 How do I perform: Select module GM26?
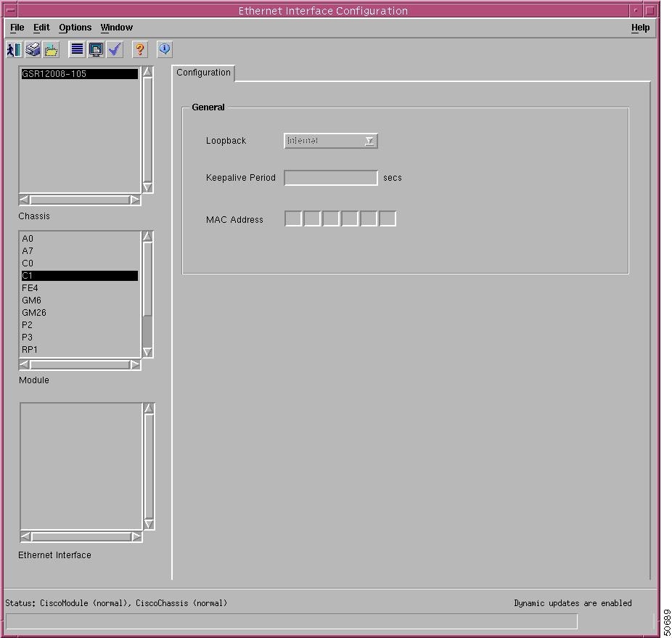click(80, 313)
